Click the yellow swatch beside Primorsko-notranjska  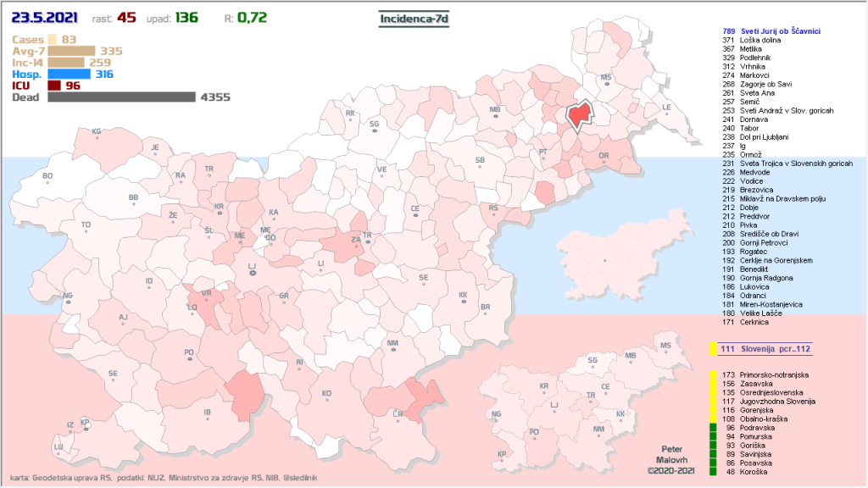click(714, 374)
